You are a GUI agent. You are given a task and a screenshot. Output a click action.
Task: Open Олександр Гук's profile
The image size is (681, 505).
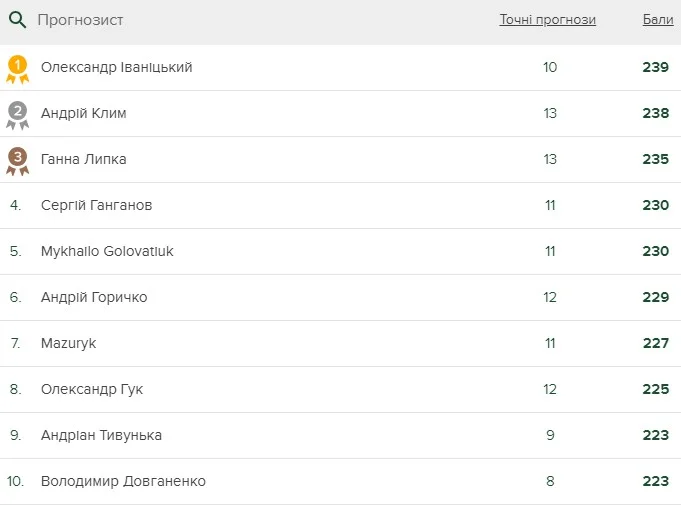click(x=91, y=389)
